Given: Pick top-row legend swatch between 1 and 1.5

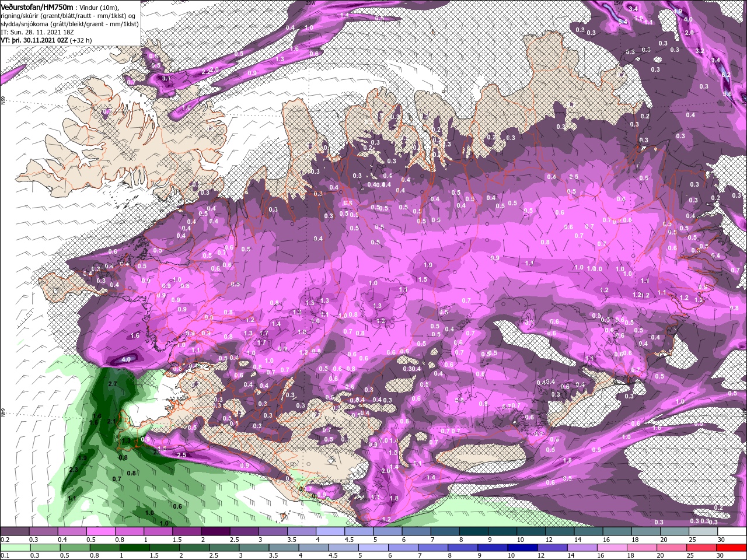Looking at the screenshot, I should [x=158, y=531].
